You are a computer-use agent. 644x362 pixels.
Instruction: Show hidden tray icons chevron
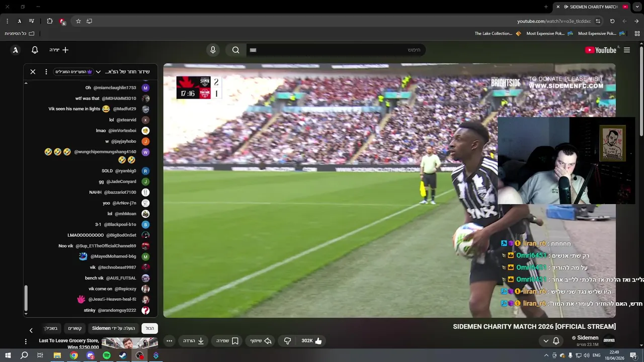click(546, 355)
